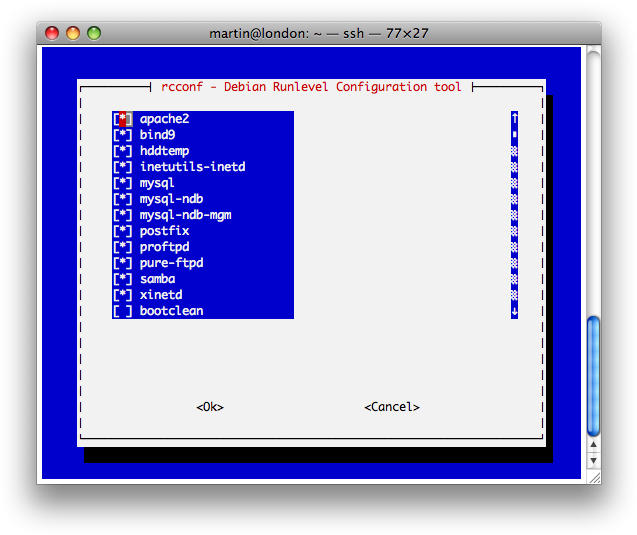Screen dimensions: 637x535
Task: Select the mysql-ndb-mgm entry text
Action: (186, 215)
